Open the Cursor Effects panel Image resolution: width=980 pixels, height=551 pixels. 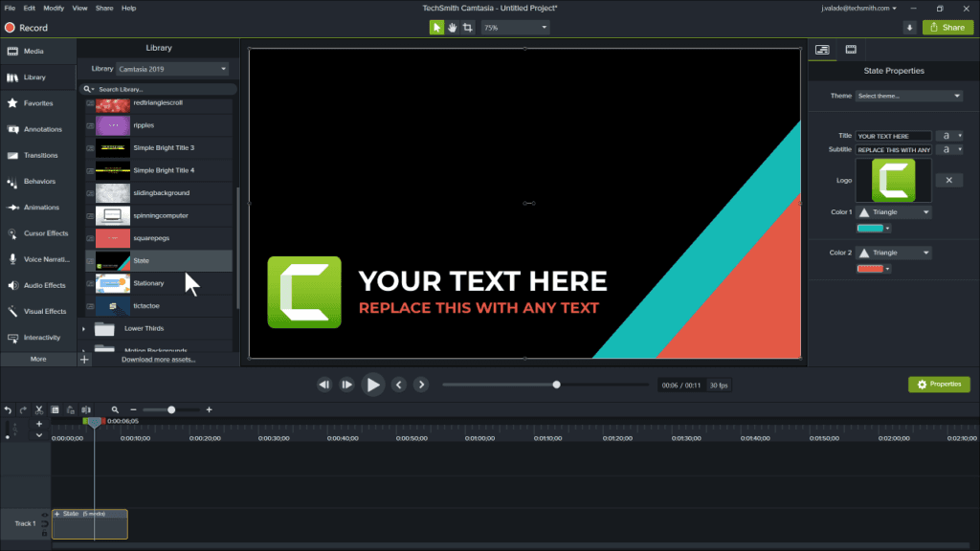click(x=38, y=233)
